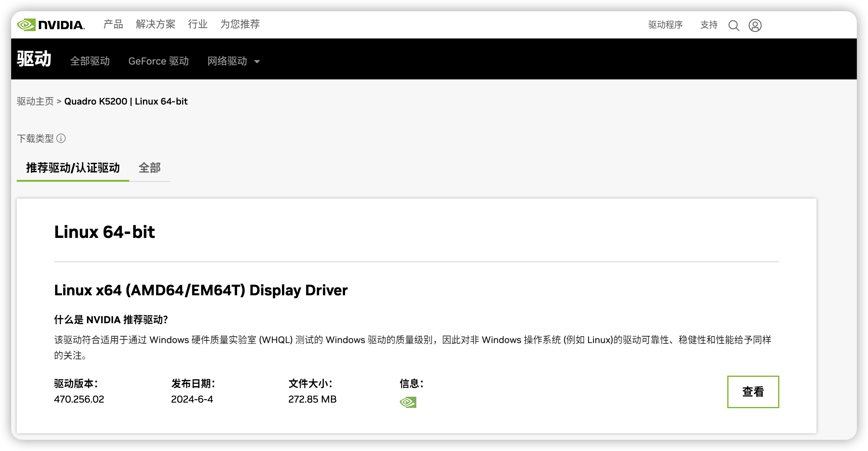Open the 为您推荐 menu
The width and height of the screenshot is (868, 451).
click(x=240, y=24)
